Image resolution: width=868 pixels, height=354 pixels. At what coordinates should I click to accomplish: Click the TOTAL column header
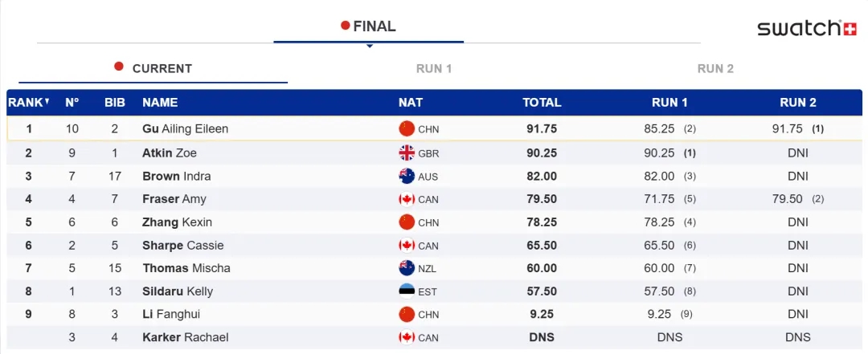tap(542, 103)
